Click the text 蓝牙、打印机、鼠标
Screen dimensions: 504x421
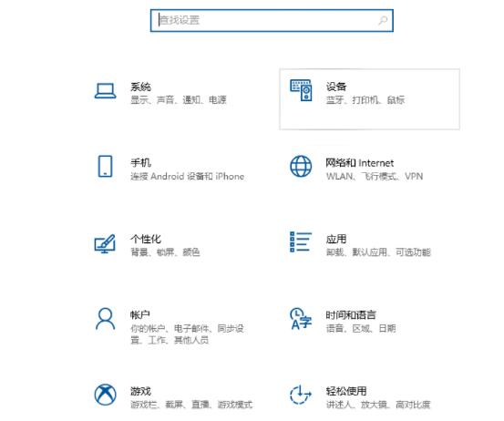pyautogui.click(x=365, y=100)
